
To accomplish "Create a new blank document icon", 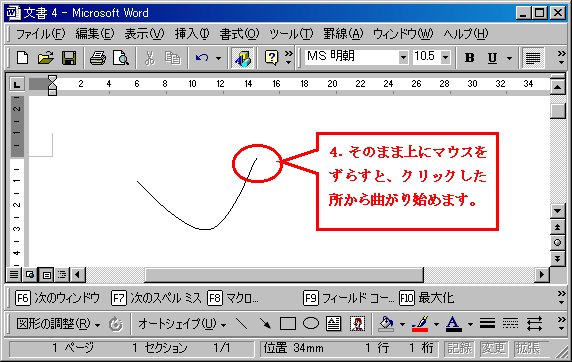I will (22, 58).
